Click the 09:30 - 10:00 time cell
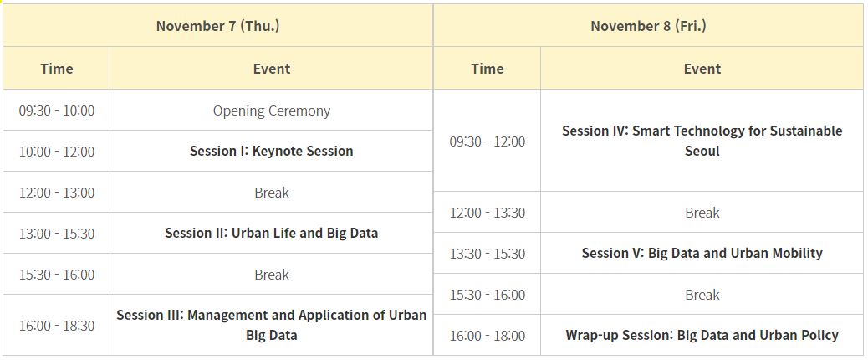Viewport: 868px width, 360px height. point(57,111)
